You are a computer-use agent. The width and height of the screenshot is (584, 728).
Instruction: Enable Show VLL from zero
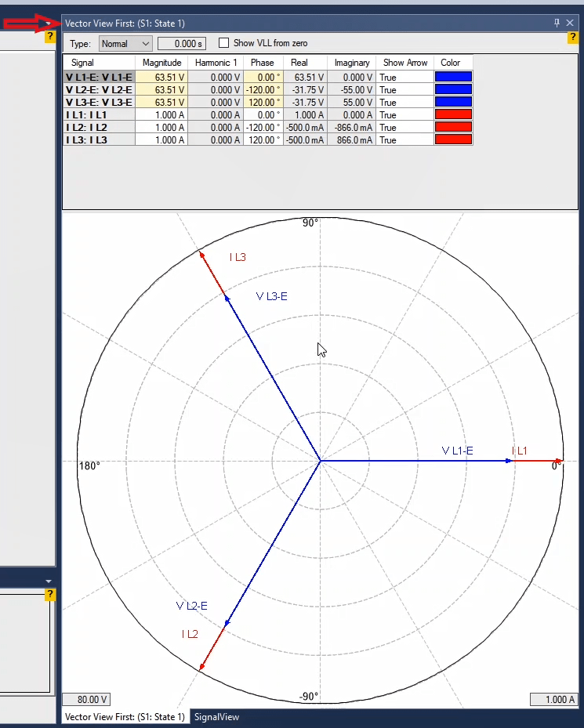pos(223,43)
